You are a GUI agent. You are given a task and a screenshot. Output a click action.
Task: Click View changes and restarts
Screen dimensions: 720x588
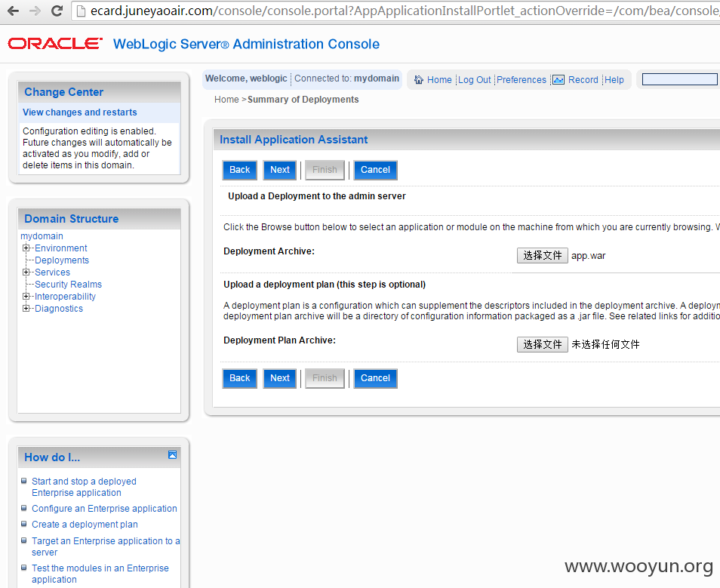pos(80,112)
